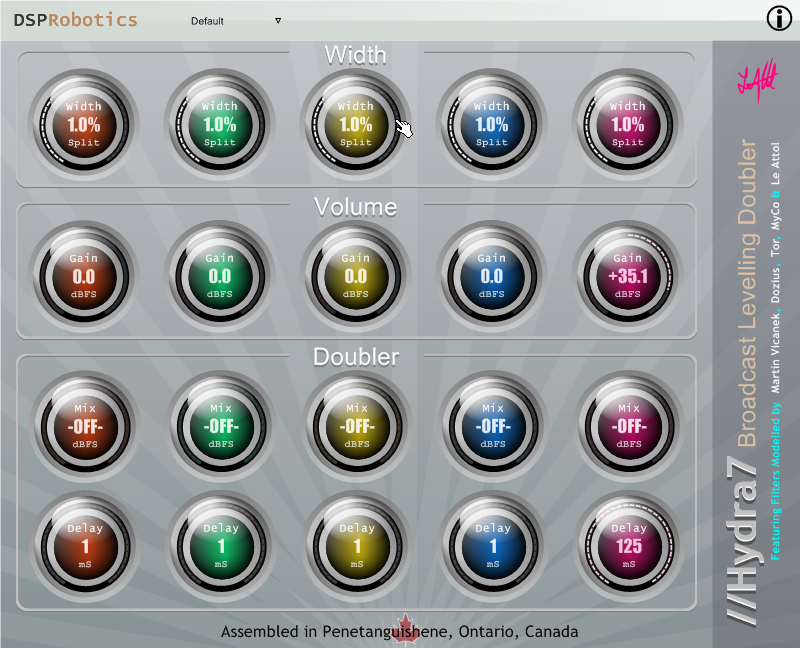The image size is (800, 648).
Task: Click the pink Width Split knob
Action: tap(628, 124)
